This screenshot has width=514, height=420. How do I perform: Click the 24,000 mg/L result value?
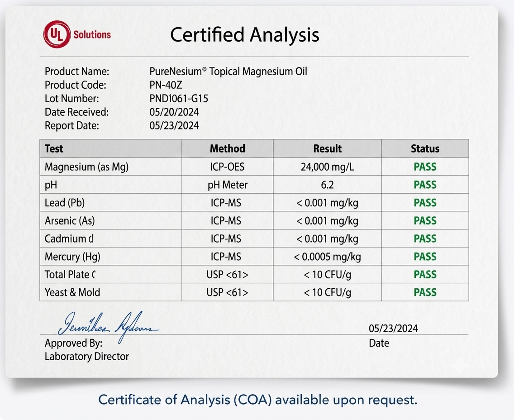click(x=327, y=167)
